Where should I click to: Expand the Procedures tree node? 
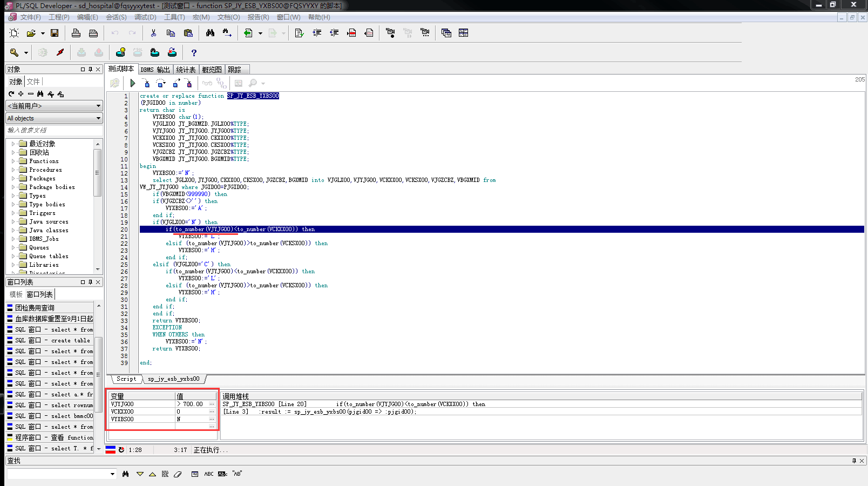13,170
